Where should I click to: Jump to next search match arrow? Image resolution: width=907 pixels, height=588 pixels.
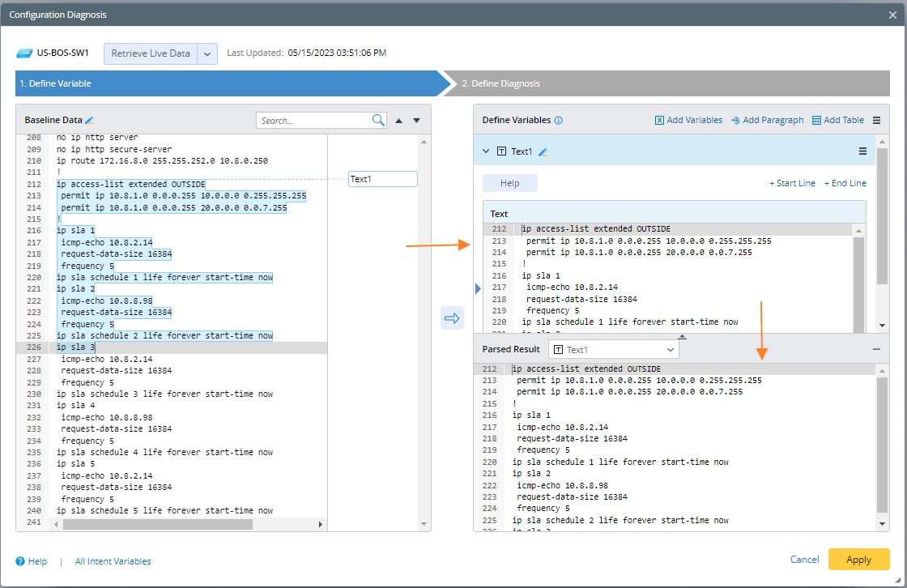[416, 121]
